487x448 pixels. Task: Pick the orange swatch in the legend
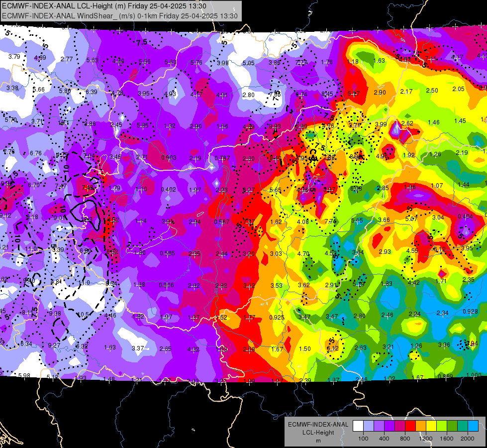[x=421, y=426]
